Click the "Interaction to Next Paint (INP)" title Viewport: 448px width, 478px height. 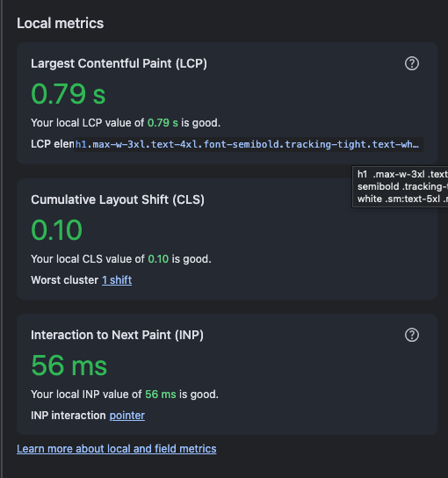click(x=117, y=335)
